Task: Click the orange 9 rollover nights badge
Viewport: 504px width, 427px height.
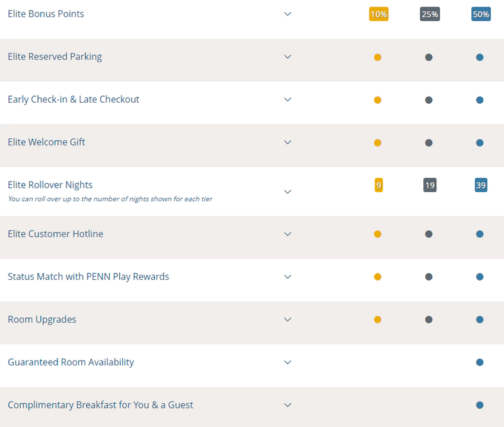Action: click(x=378, y=185)
